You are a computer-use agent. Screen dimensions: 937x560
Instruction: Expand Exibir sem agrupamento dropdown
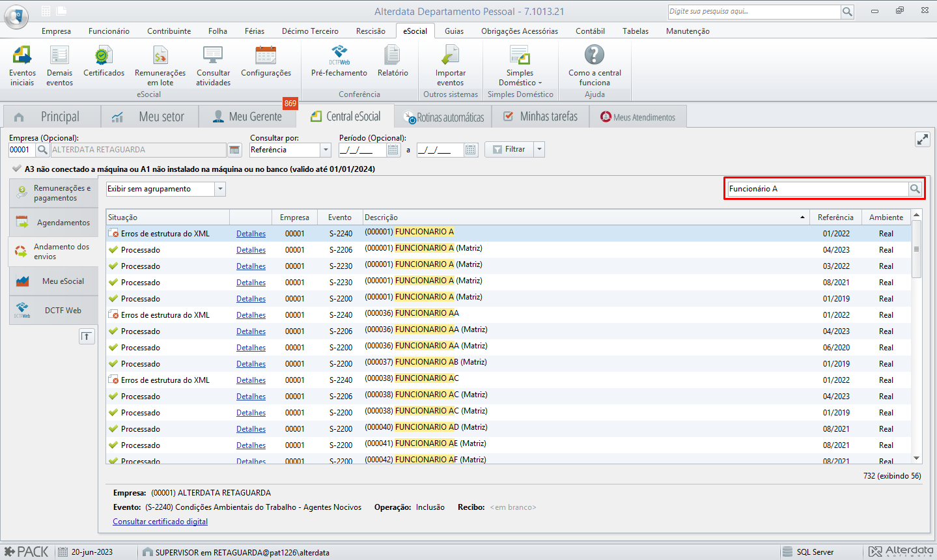point(220,189)
